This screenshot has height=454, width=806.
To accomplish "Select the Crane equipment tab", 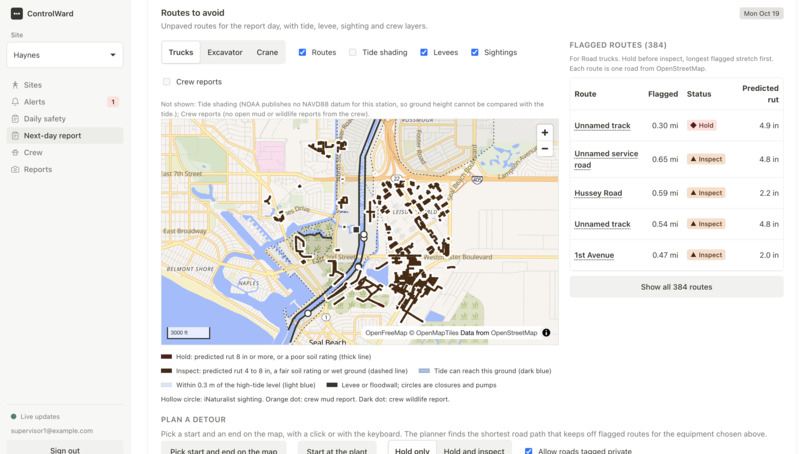I will (267, 52).
